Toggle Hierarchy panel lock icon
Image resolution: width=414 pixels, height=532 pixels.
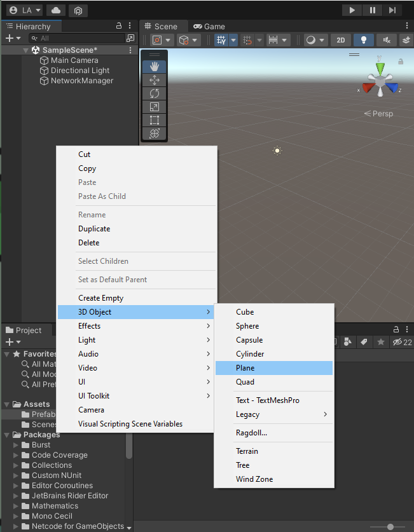pos(119,25)
